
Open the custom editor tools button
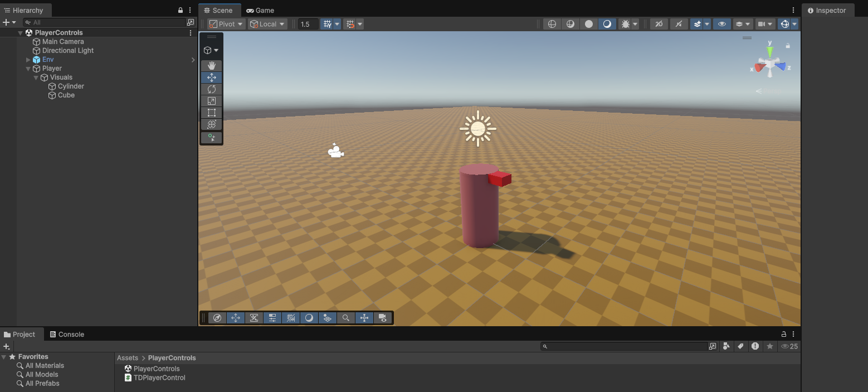[212, 137]
